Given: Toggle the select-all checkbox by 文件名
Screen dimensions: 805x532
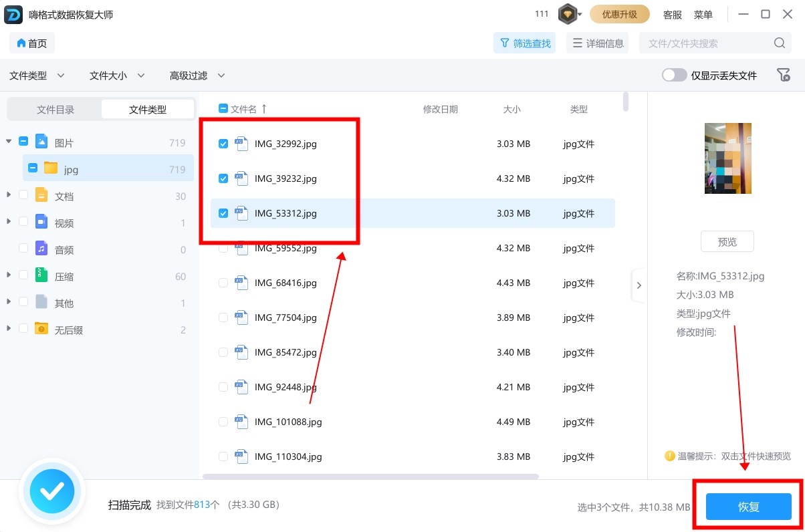Looking at the screenshot, I should click(x=223, y=109).
